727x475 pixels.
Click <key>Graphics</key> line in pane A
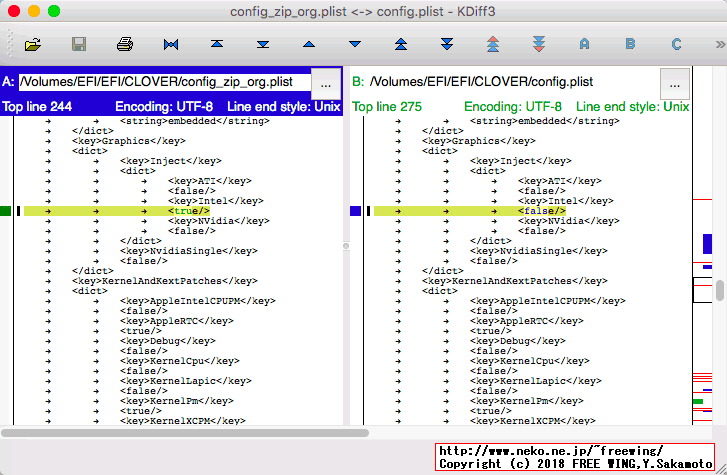(129, 141)
